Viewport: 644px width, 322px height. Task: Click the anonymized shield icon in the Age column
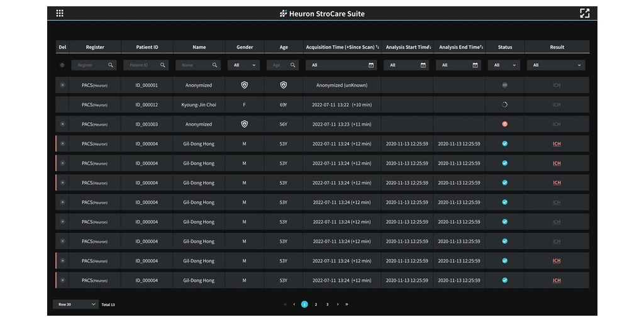284,85
